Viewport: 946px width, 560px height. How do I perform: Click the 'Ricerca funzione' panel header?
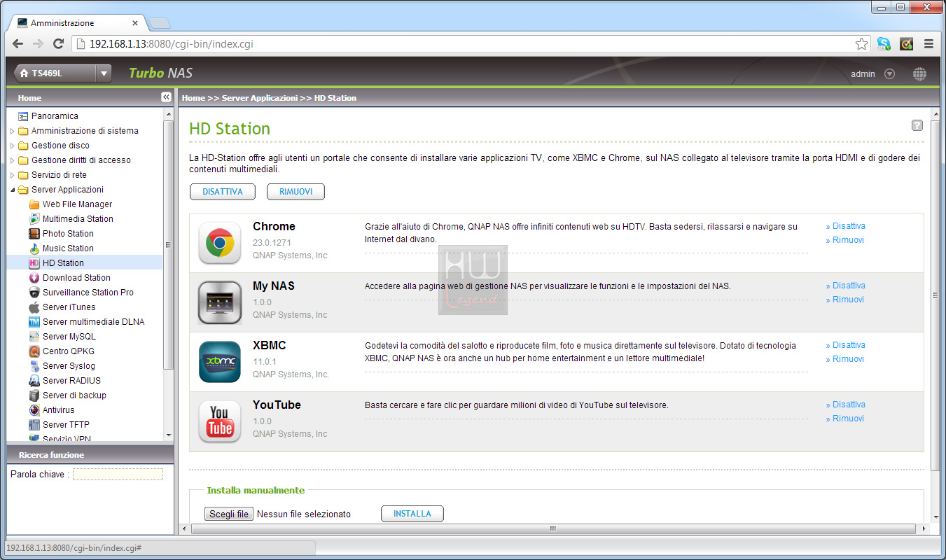click(x=90, y=455)
